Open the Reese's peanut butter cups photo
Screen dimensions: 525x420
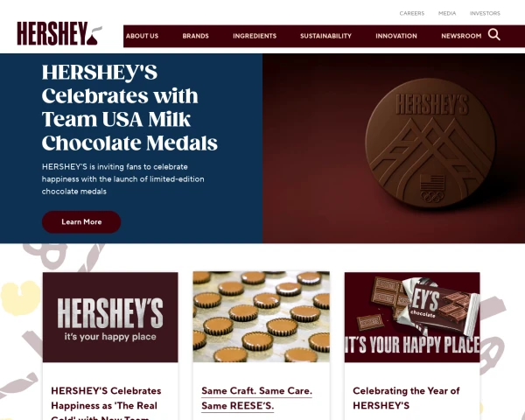pyautogui.click(x=261, y=317)
